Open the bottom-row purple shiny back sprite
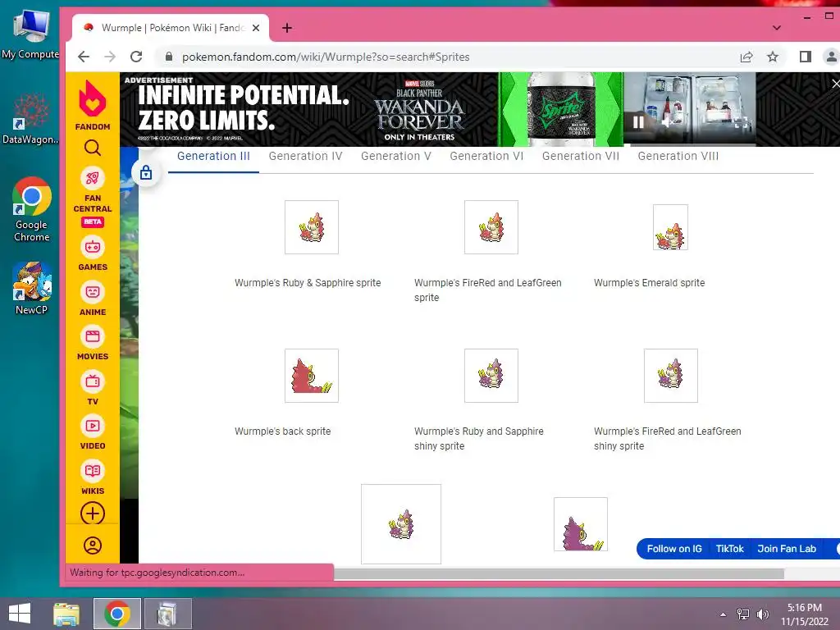This screenshot has width=840, height=630. 581,524
